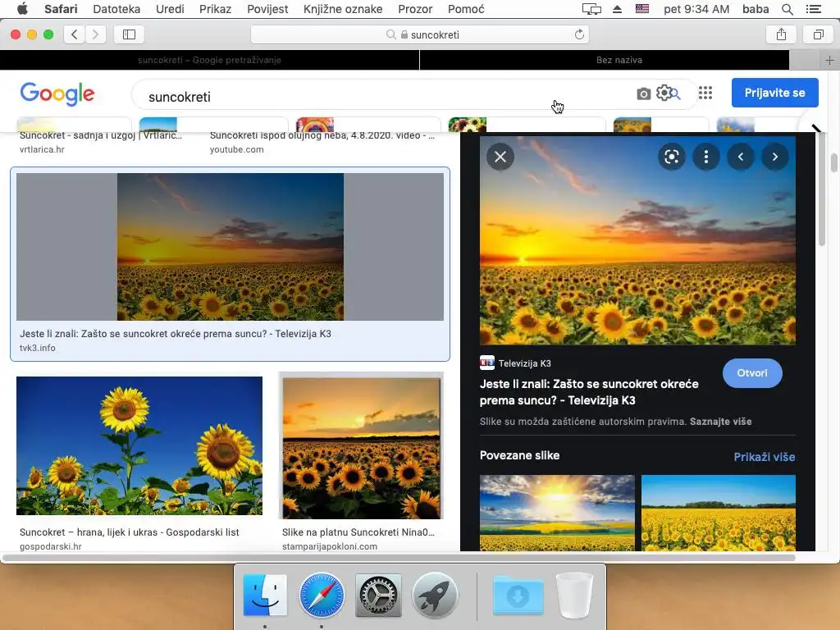Open the preview panel title link
The height and width of the screenshot is (630, 840).
click(589, 392)
